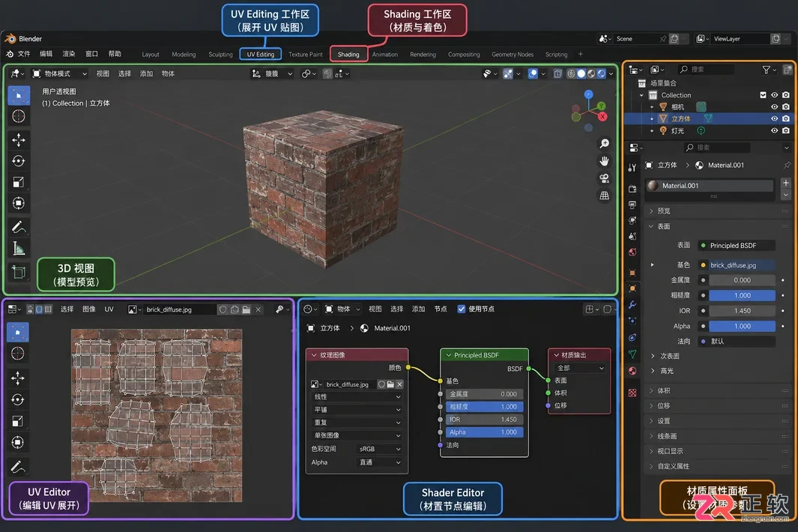Toggle X-ray mode in viewport header
The width and height of the screenshot is (798, 532).
557,74
